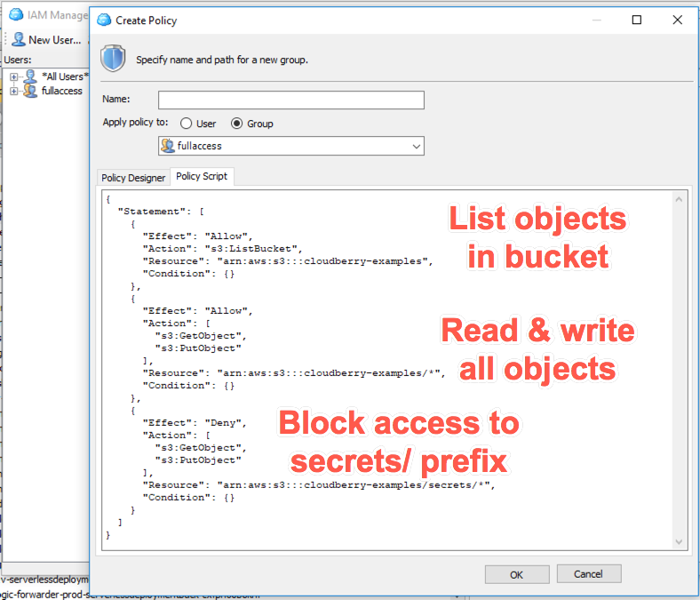The height and width of the screenshot is (600, 700).
Task: Expand the fullaccess tree node
Action: point(13,91)
